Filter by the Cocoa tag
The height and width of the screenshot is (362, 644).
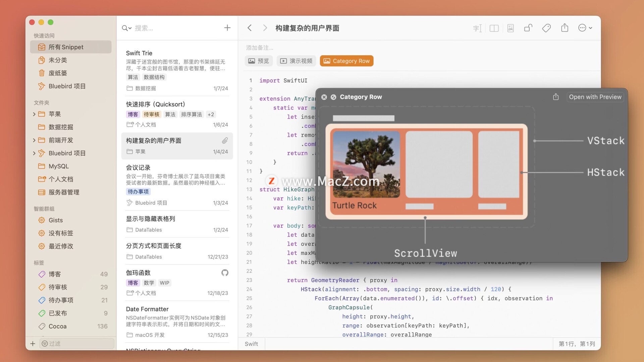tap(71, 326)
